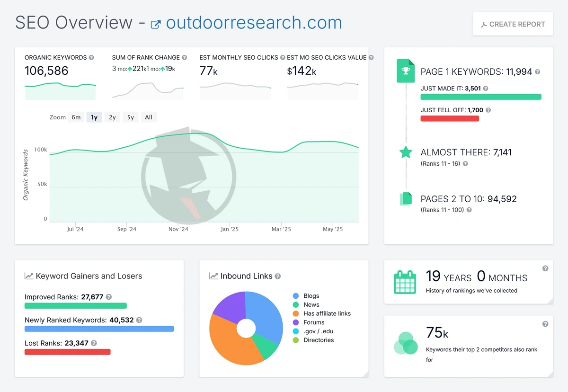Viewport: 568px width, 392px height.
Task: Toggle the Blogs legend swatch
Action: [296, 296]
